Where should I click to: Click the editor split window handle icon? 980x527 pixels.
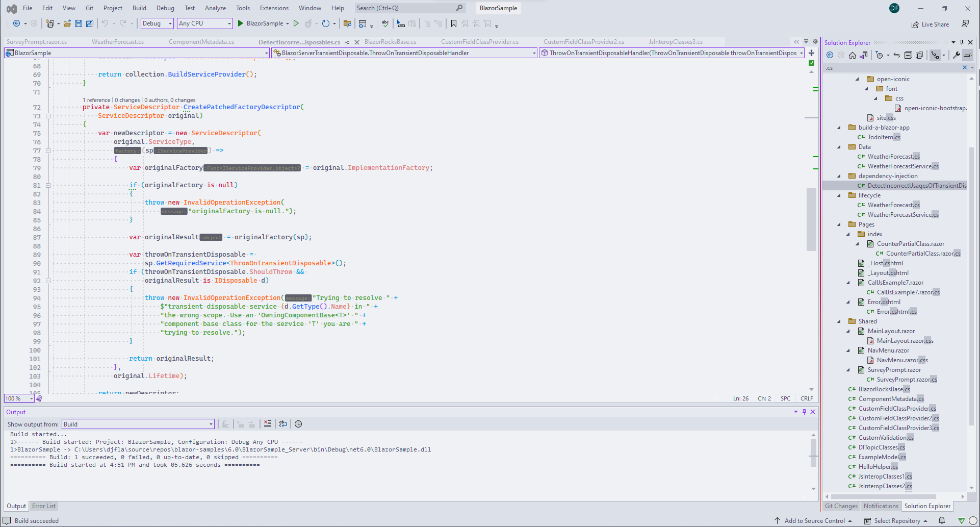pyautogui.click(x=811, y=53)
